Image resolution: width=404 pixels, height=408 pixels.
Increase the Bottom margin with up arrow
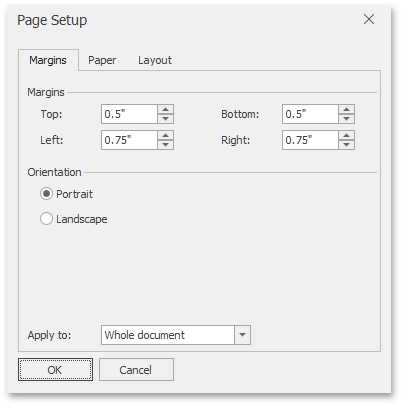(x=346, y=109)
